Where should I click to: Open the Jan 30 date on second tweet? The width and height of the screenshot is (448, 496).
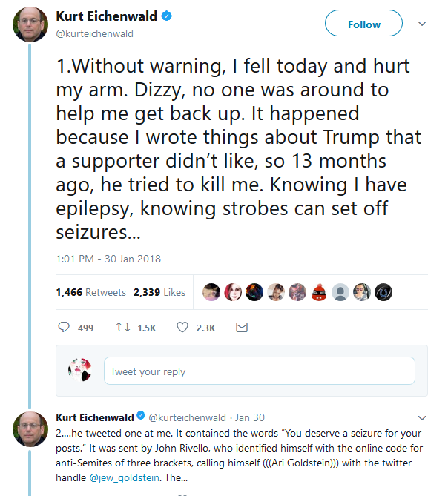pos(250,417)
